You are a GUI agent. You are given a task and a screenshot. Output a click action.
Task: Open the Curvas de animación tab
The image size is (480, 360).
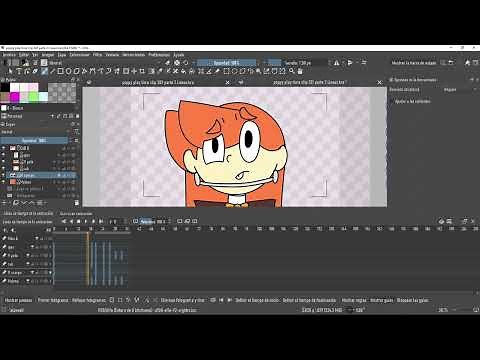[x=76, y=214]
